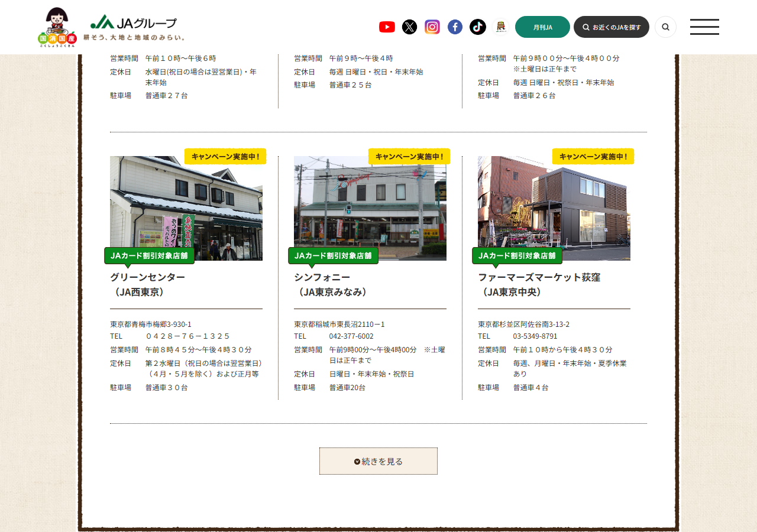Click the キャンペーン実施中 badge on ファーマーズマーケット荻窪
Screen dimensions: 757x532
click(593, 156)
